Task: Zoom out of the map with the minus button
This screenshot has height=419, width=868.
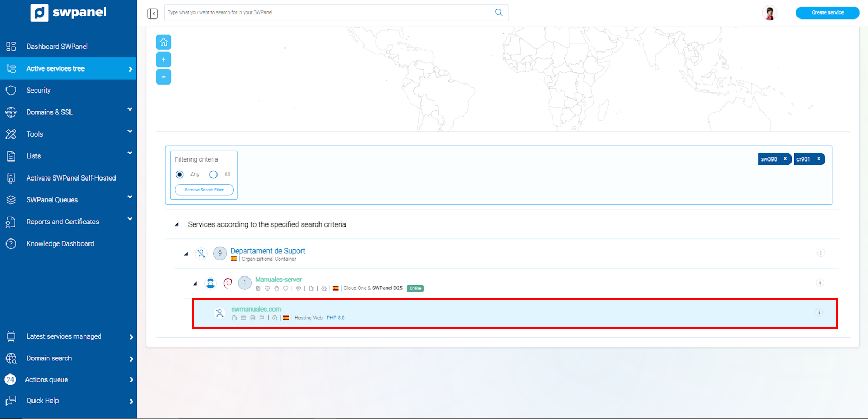Action: point(164,77)
